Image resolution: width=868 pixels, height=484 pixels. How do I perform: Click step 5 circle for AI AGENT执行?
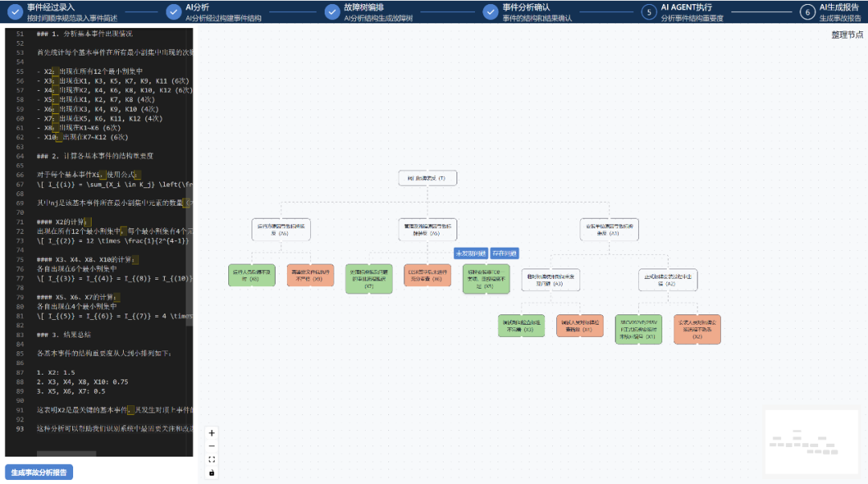(649, 11)
